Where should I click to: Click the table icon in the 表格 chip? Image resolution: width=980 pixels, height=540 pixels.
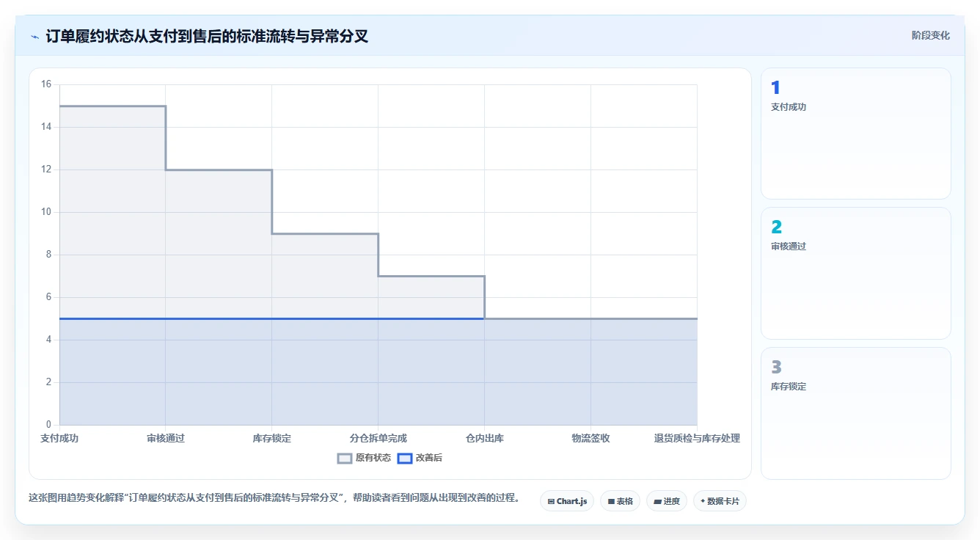[611, 502]
